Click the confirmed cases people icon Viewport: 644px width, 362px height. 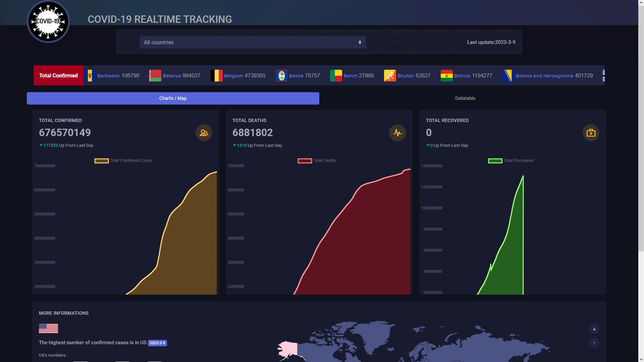click(x=204, y=133)
